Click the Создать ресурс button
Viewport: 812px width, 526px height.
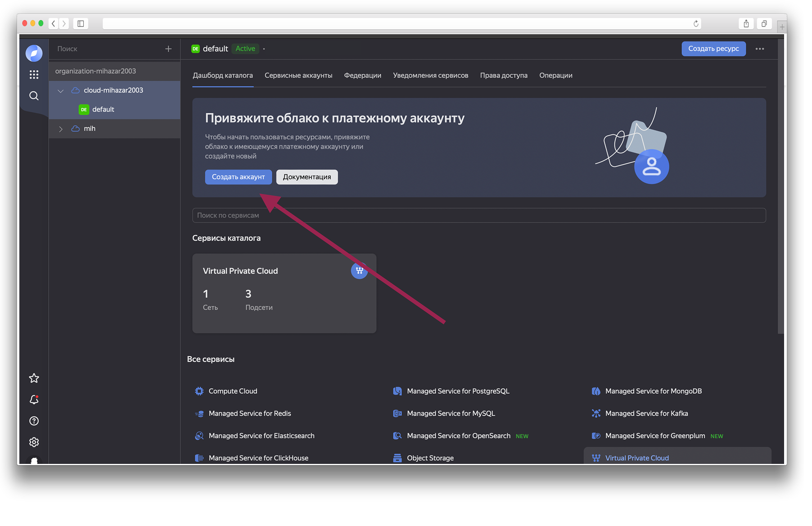click(x=713, y=49)
